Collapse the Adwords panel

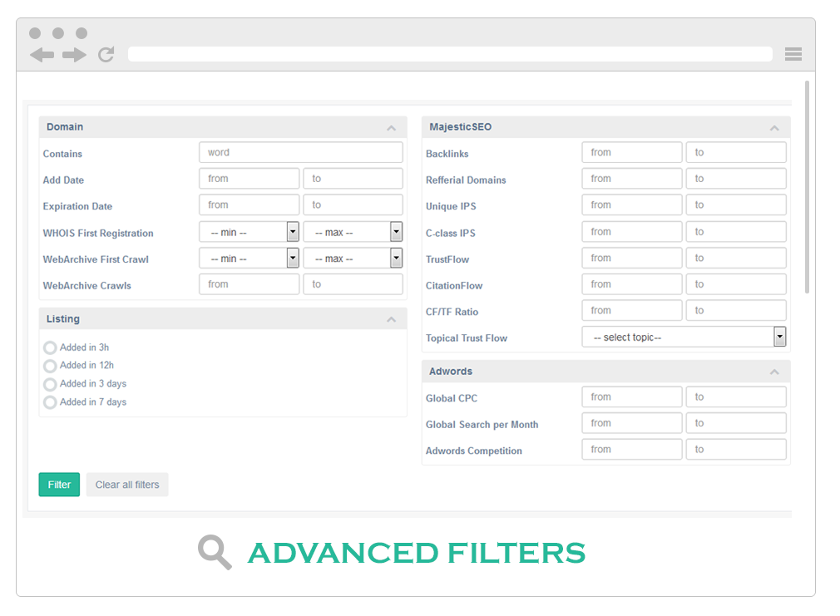774,372
